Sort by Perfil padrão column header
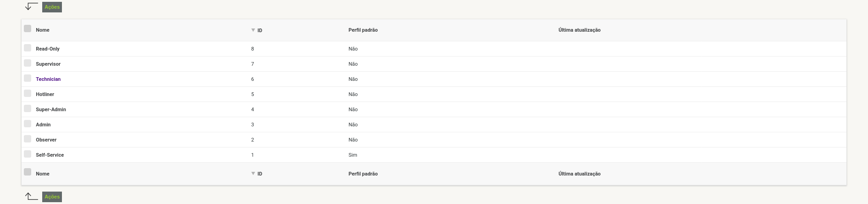 click(x=363, y=30)
